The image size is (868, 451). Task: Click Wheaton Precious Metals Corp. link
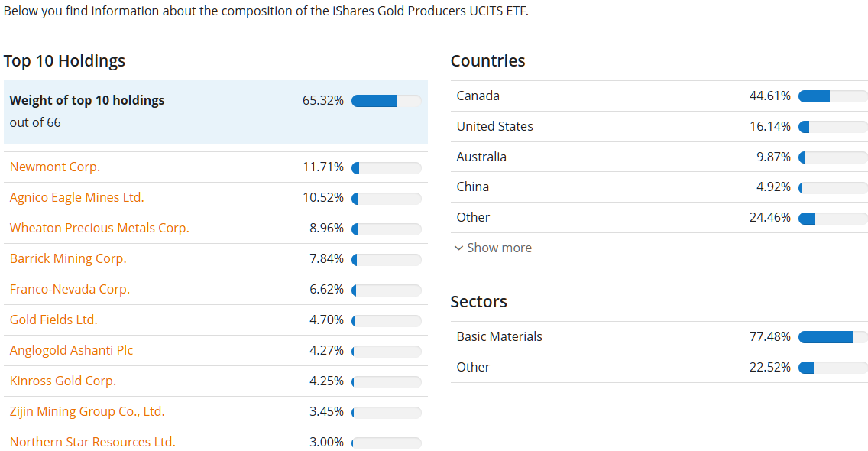click(x=99, y=228)
